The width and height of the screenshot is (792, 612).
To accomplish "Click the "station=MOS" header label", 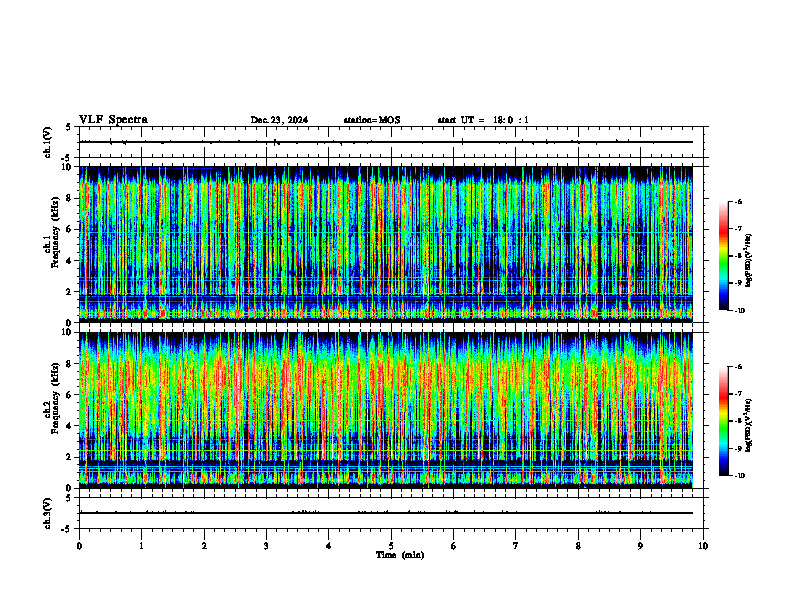I will pos(372,120).
